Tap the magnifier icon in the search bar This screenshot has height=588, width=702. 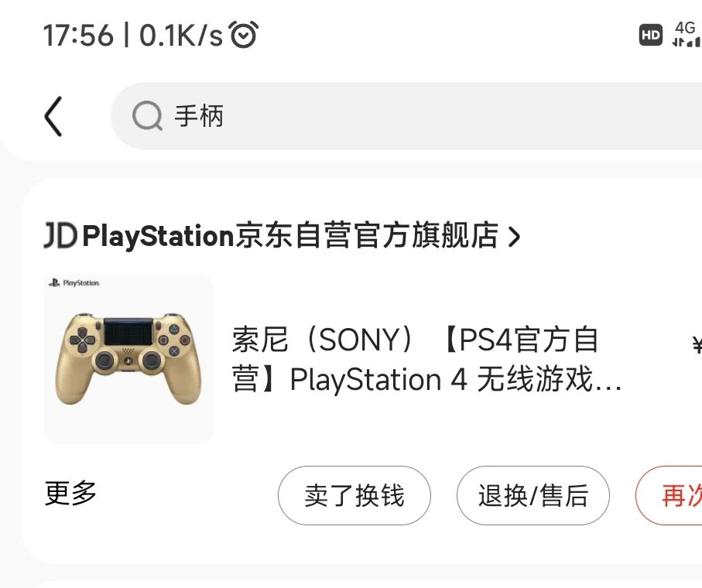(146, 115)
